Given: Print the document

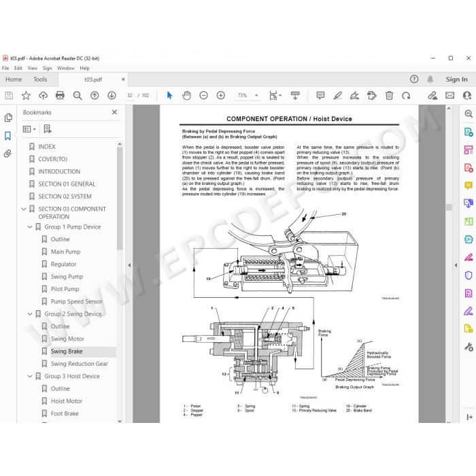Looking at the screenshot, I should (60, 96).
